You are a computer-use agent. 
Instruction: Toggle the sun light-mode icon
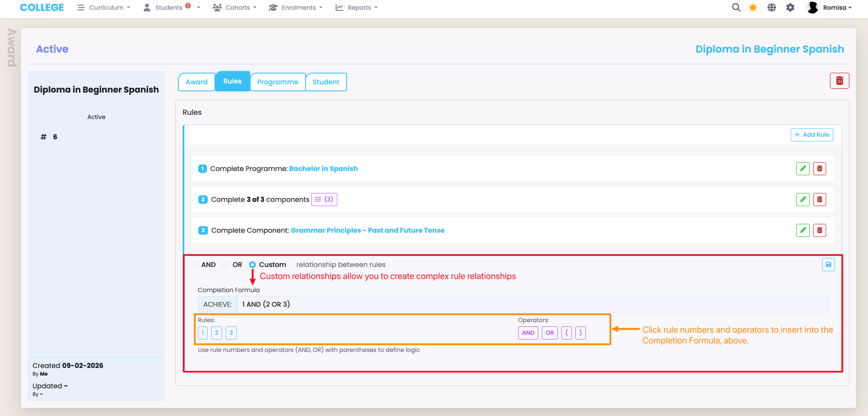753,7
